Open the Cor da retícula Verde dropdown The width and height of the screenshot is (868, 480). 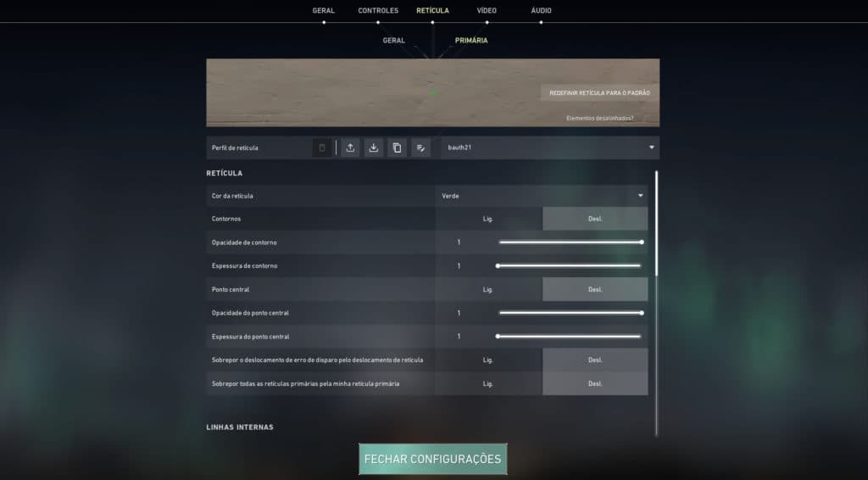pyautogui.click(x=542, y=196)
